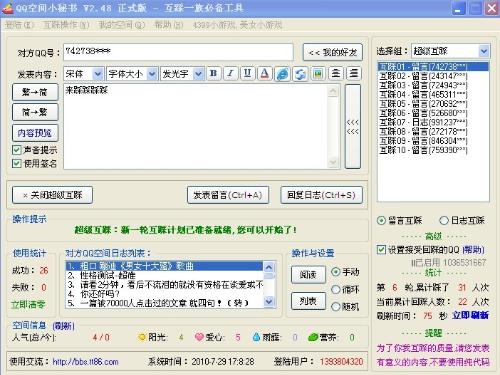Select log item 2. 性格测试-超准
Viewport: 500px width, 375px height.
click(165, 275)
